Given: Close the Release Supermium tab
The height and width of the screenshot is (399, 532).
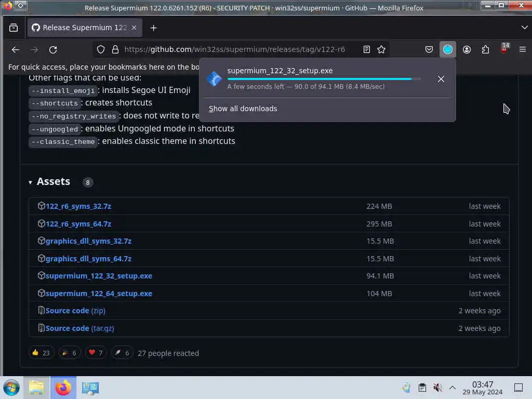Looking at the screenshot, I should (x=134, y=28).
